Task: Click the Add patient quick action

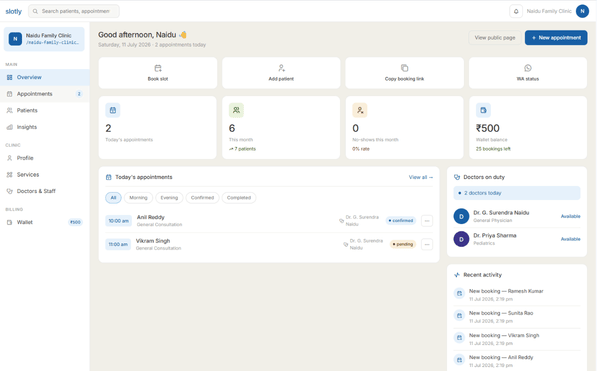Action: [281, 73]
